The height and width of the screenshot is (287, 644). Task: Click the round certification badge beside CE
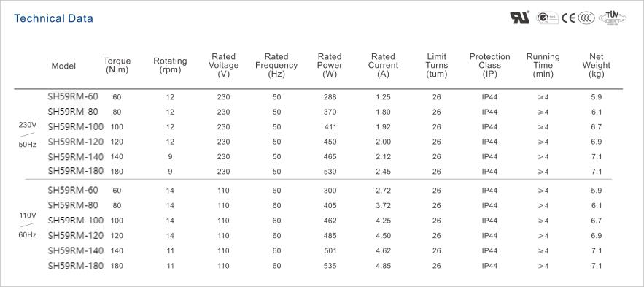tap(547, 18)
